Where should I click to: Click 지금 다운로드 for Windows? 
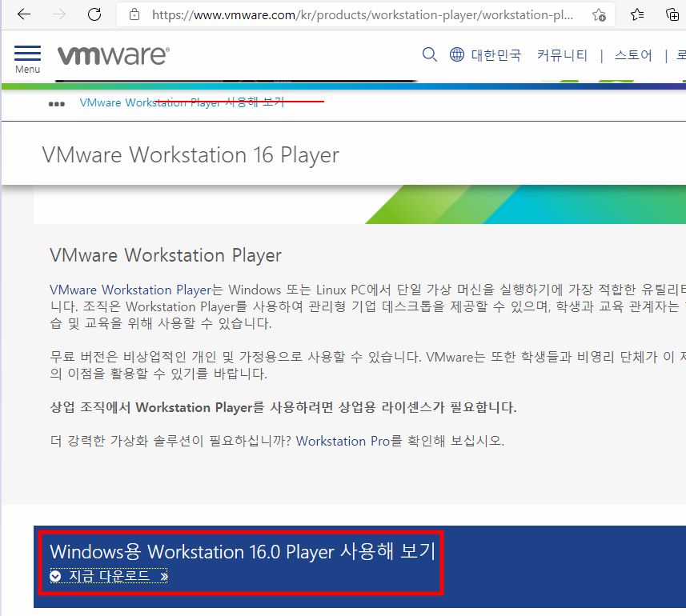[x=109, y=576]
